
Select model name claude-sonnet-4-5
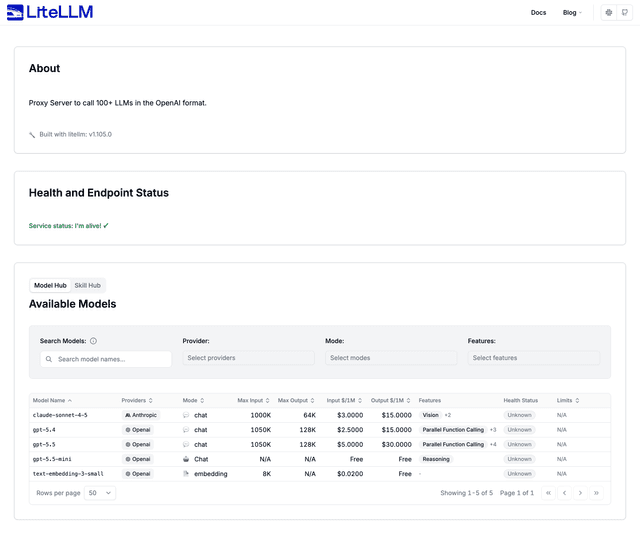[60, 415]
